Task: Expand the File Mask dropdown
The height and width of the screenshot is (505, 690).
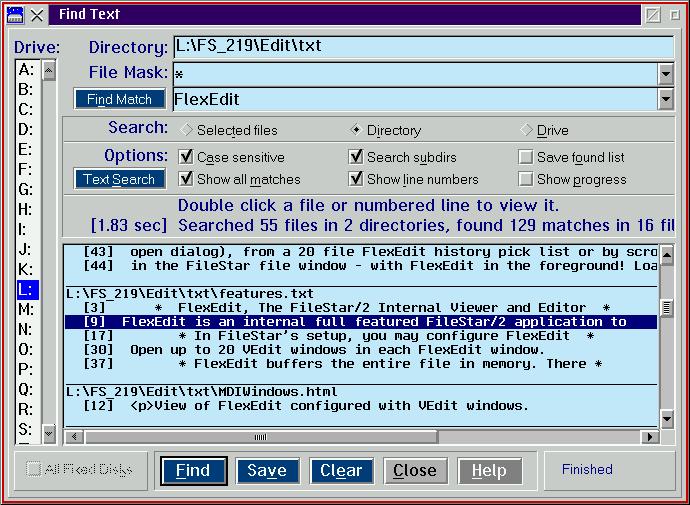Action: [x=666, y=74]
